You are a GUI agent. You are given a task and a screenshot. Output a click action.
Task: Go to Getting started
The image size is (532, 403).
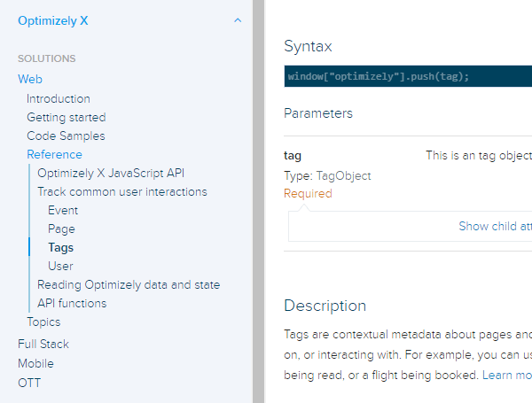click(66, 117)
